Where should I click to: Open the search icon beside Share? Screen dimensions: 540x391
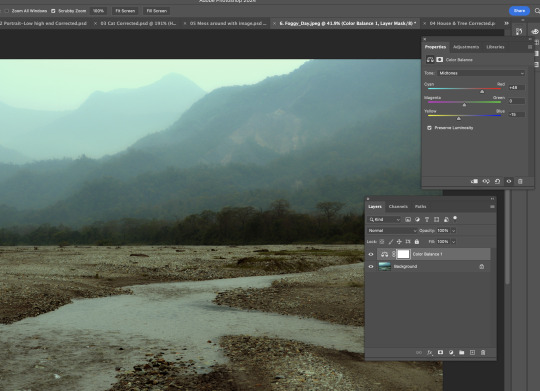coord(537,11)
